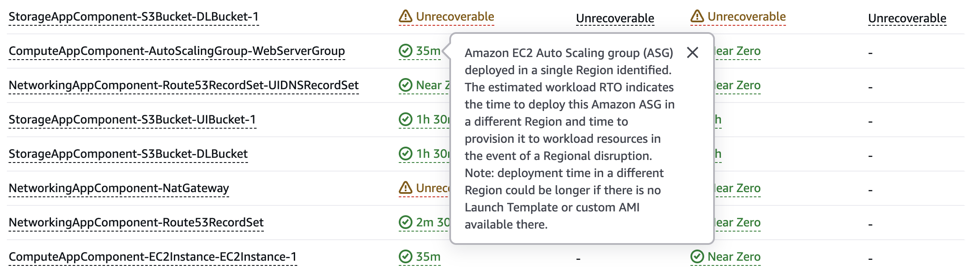Viewport: 980px width, 271px height.
Task: Click the underlined Unrecoverable text in the second column
Action: pos(615,18)
